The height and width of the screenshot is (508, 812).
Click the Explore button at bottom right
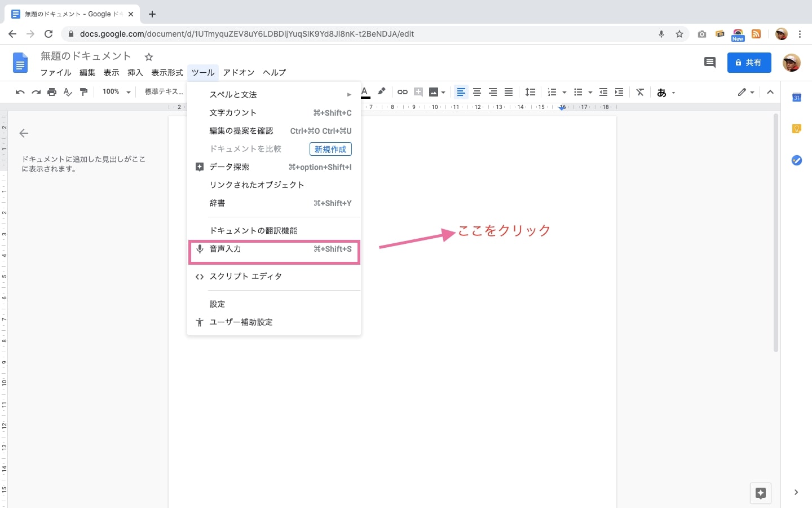click(760, 493)
